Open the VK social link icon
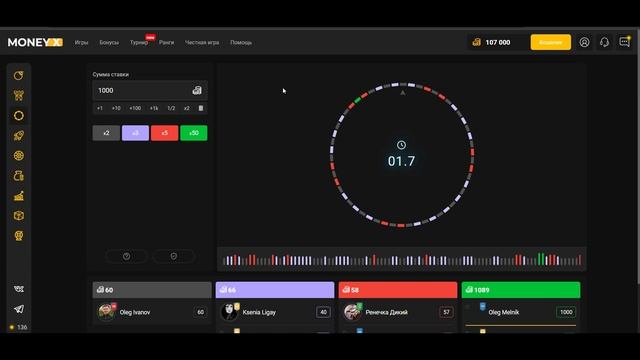This screenshot has width=640, height=360. (19, 289)
